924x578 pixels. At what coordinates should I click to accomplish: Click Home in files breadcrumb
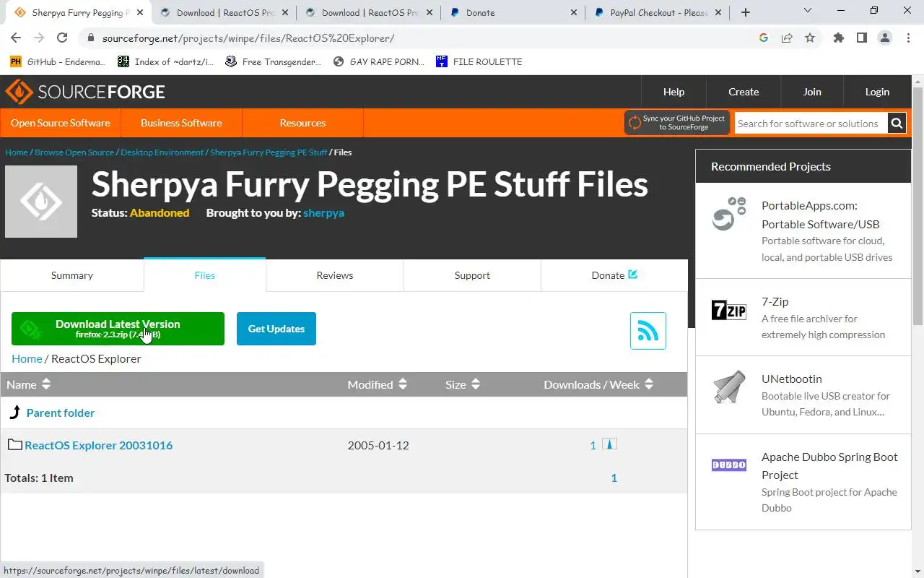(27, 358)
